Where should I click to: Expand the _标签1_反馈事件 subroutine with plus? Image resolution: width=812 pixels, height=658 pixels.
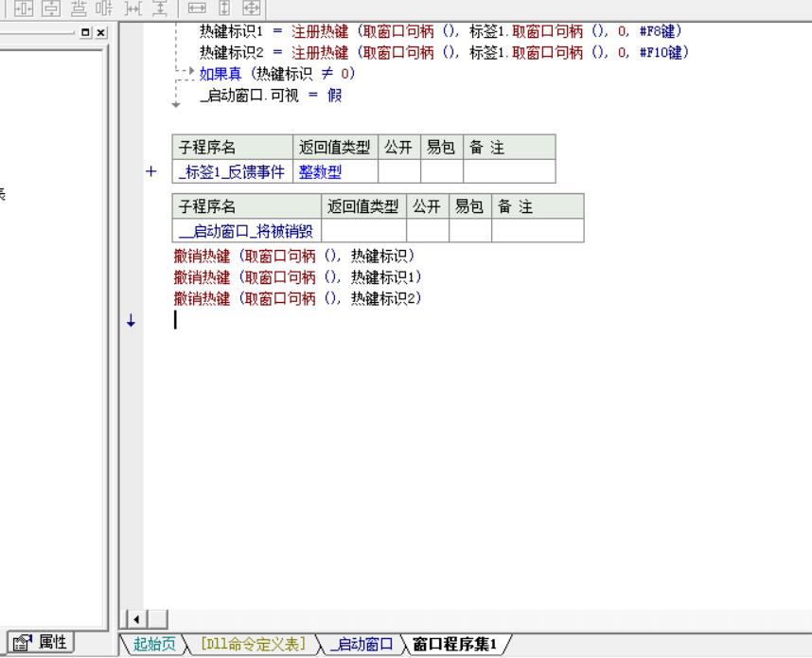150,171
